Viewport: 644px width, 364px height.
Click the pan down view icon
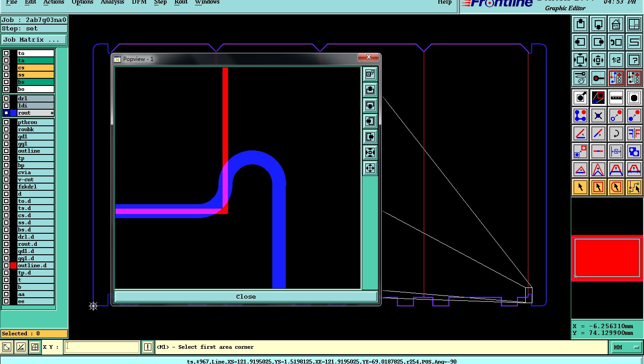tap(598, 24)
